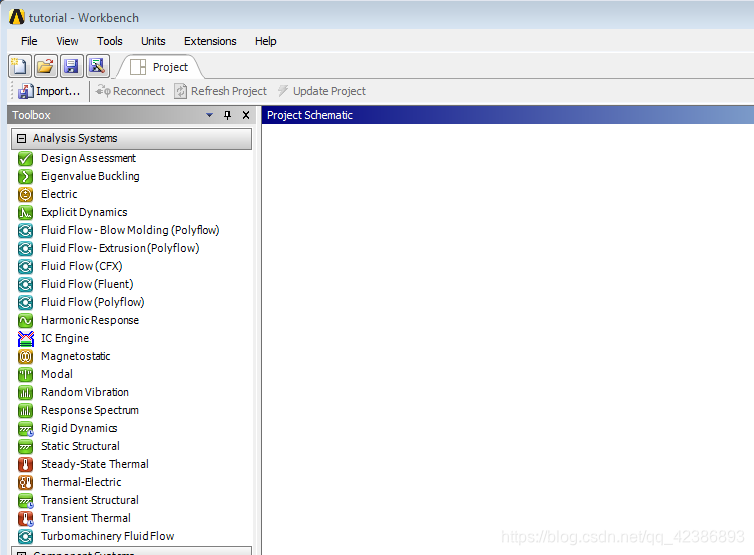Click the Static Structural icon

click(x=25, y=446)
